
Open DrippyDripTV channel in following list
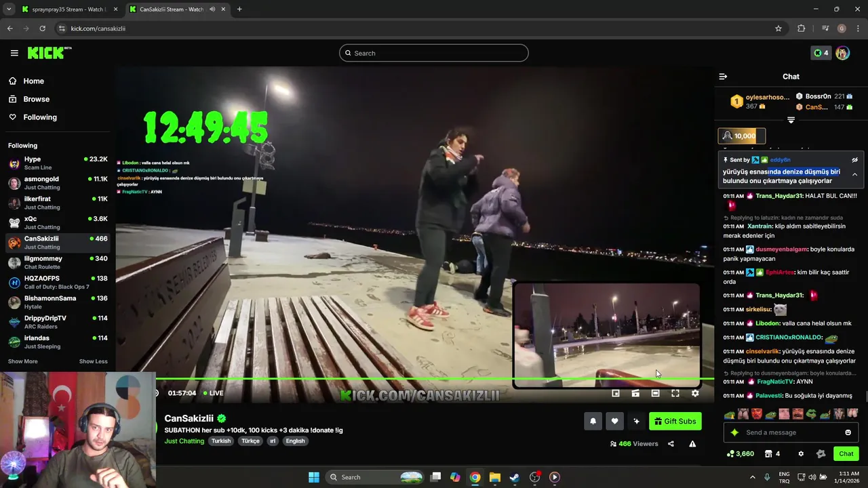(x=58, y=322)
